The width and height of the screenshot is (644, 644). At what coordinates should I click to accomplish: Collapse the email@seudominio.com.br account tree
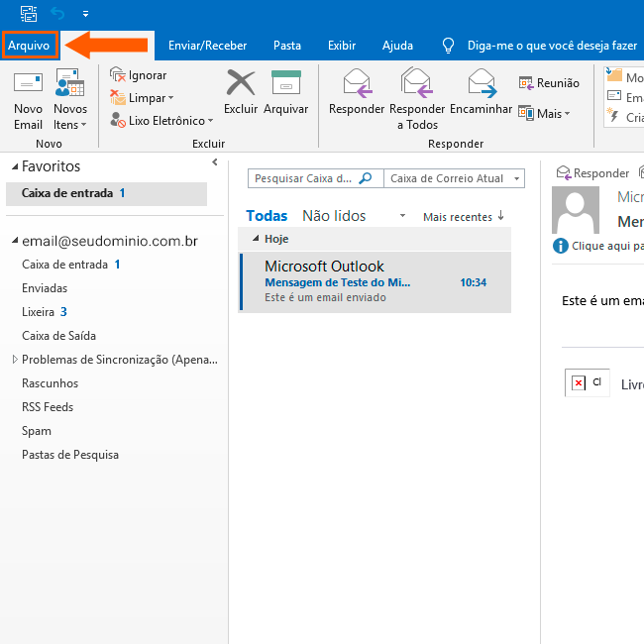point(15,241)
